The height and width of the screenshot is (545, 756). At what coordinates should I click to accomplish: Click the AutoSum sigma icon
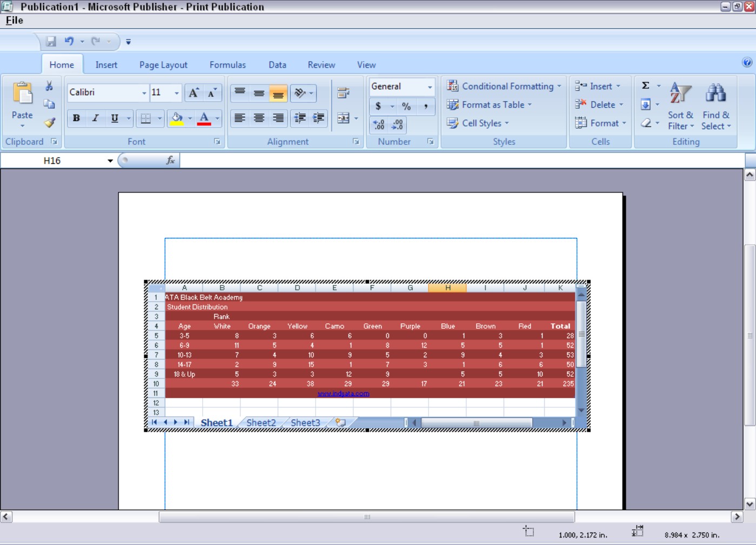tap(645, 86)
